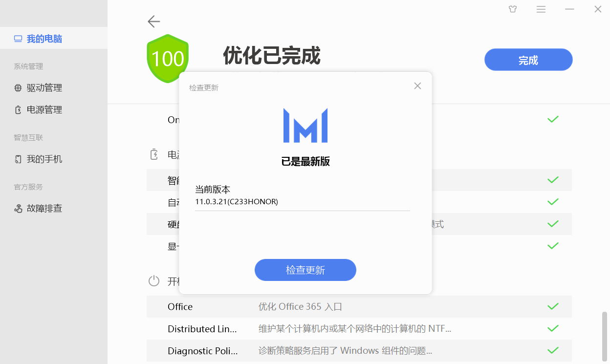Click the 智慧互联 sidebar section header

(x=28, y=138)
